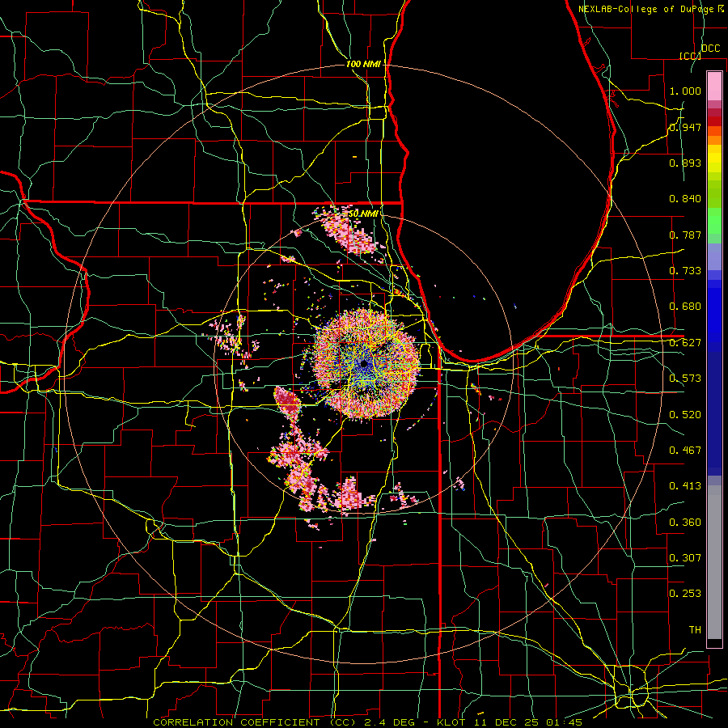The image size is (728, 728).
Task: Click the NEXLAB-College of DuPage credit text
Action: tap(646, 9)
